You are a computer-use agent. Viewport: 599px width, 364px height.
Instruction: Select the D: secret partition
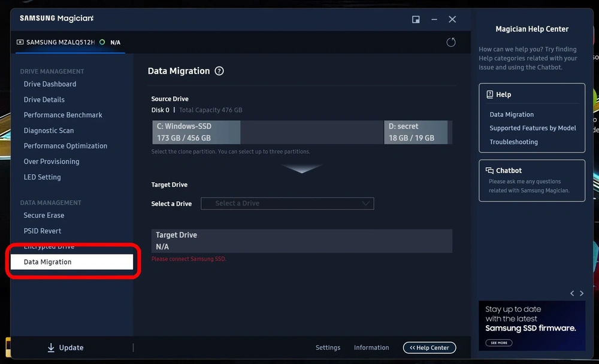[416, 132]
